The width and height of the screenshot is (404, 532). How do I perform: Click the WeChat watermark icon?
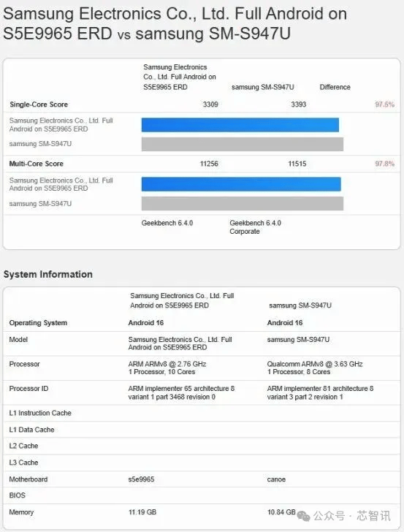tap(303, 517)
